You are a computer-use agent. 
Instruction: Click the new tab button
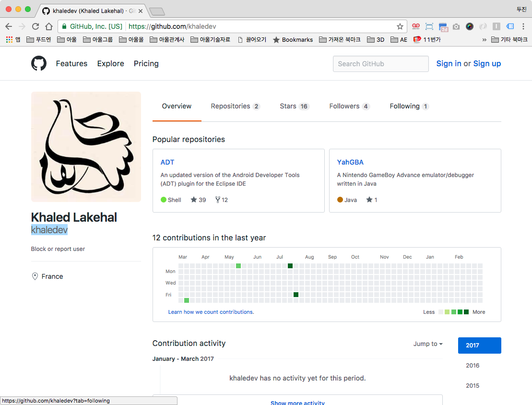pos(157,12)
